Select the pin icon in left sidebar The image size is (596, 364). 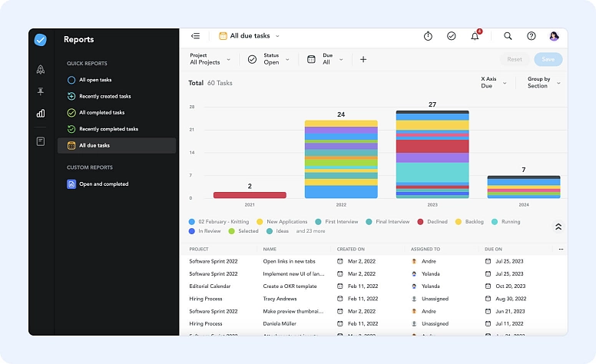(x=41, y=91)
